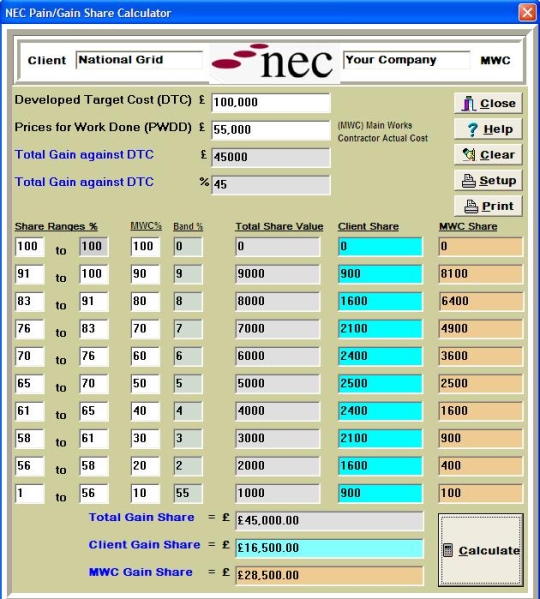This screenshot has width=540, height=599.
Task: Click Client Share cell showing 2500
Action: click(x=380, y=384)
